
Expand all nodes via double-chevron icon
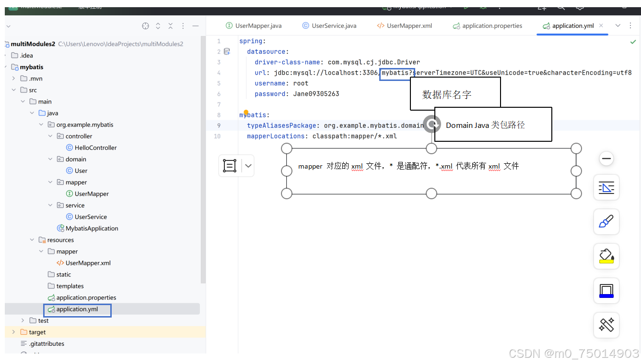[x=158, y=26]
